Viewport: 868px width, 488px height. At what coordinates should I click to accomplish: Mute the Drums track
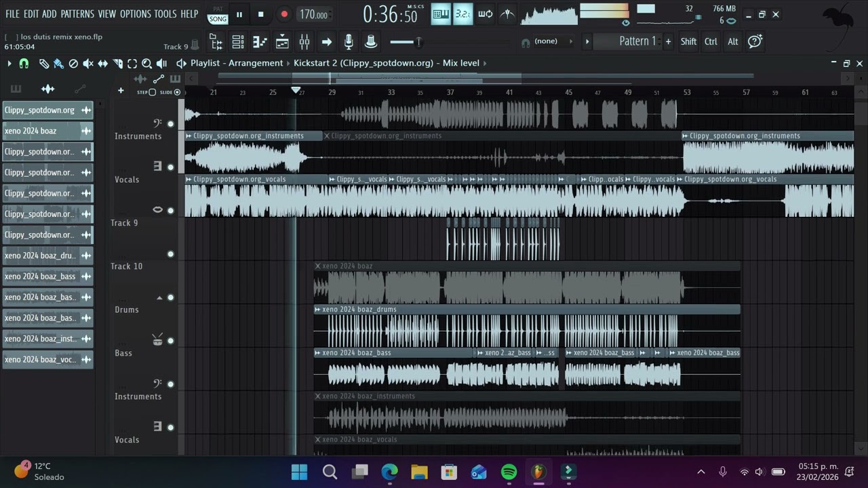170,341
